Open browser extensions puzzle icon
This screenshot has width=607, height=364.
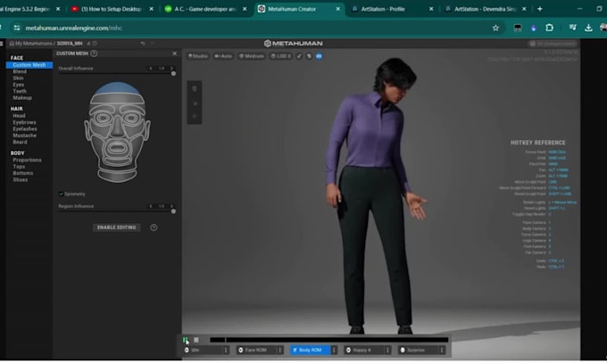(549, 28)
